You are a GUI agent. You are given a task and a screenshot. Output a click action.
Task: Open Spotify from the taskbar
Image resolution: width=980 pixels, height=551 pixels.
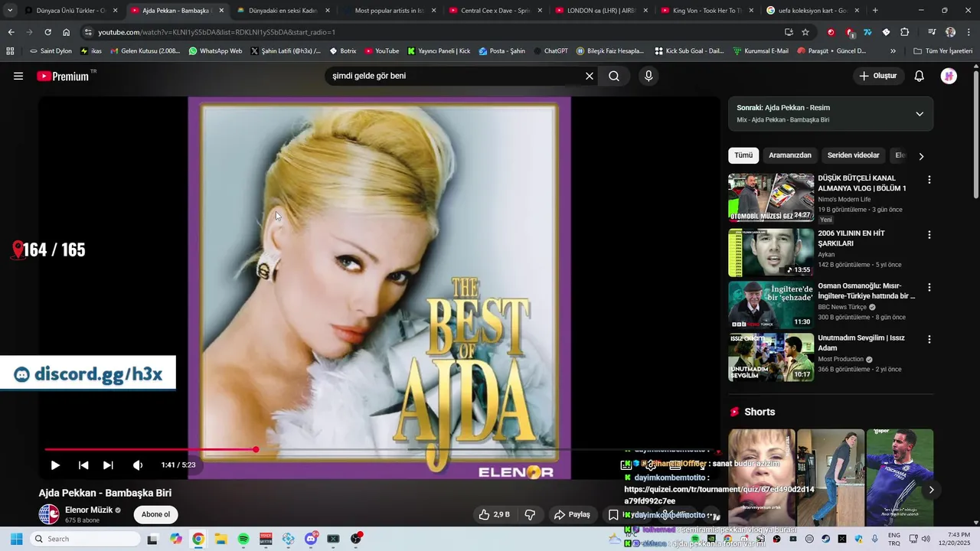pos(243,539)
